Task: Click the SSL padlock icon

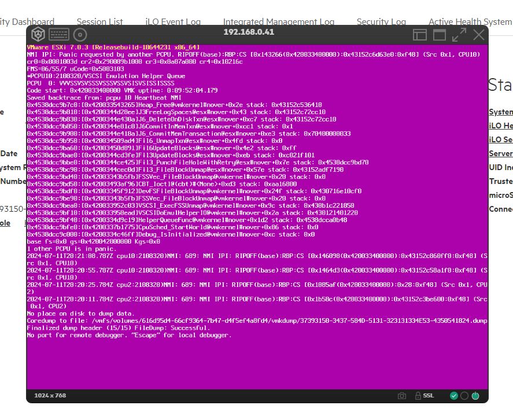Action: coord(418,396)
